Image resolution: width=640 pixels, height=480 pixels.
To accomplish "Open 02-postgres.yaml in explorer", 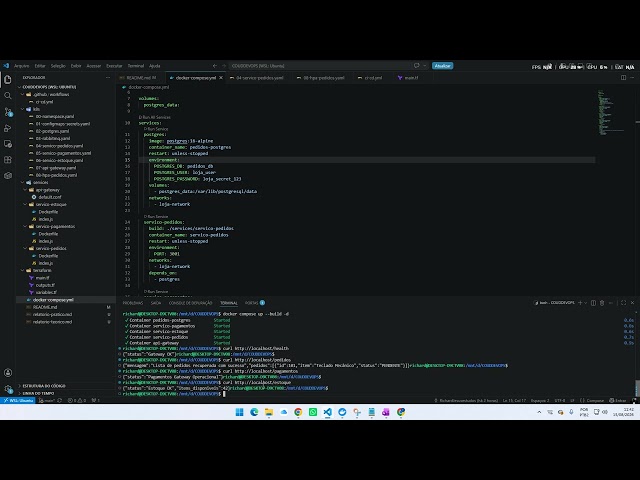I will pos(52,131).
